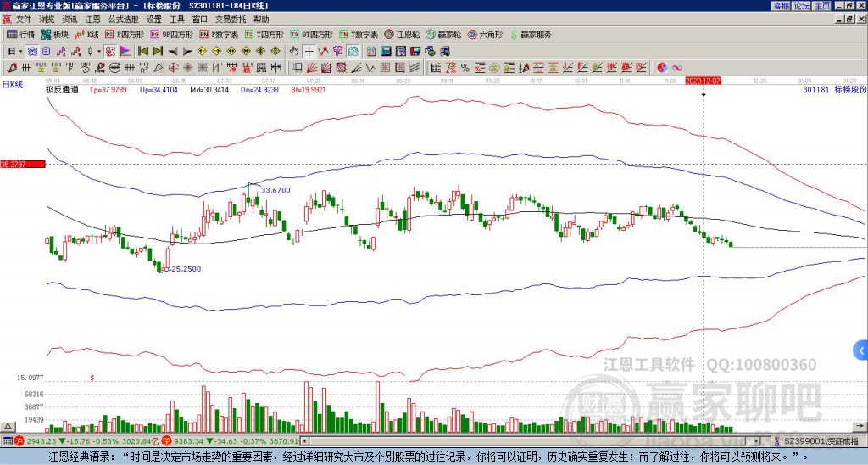Click the black left arrow icon

pos(173,52)
